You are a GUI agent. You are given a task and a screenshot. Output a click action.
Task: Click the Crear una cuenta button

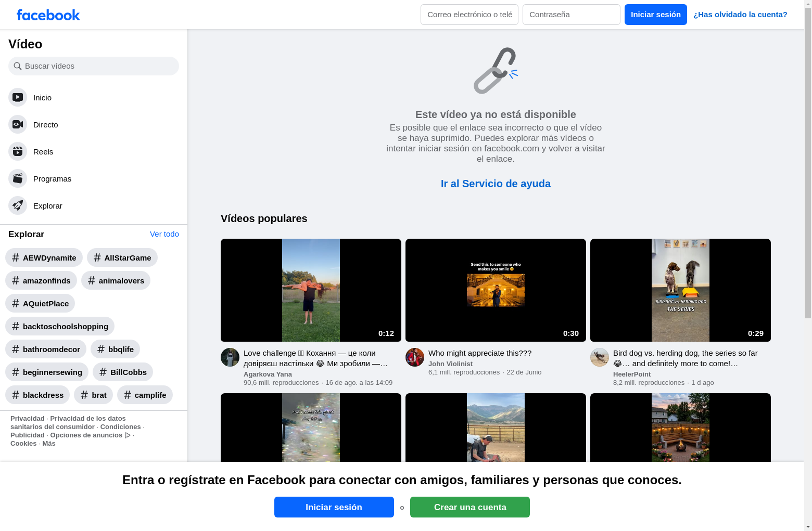coord(470,507)
